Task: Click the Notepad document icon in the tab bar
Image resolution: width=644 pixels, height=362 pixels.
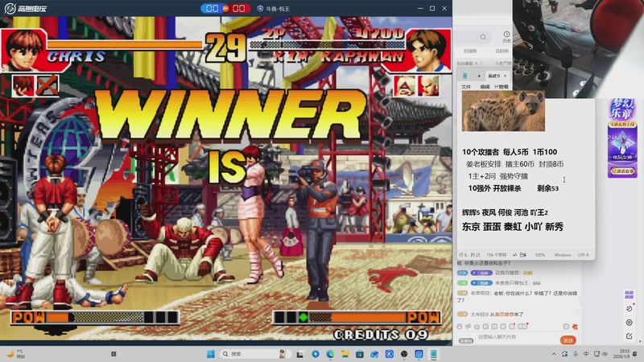Action: (x=465, y=76)
